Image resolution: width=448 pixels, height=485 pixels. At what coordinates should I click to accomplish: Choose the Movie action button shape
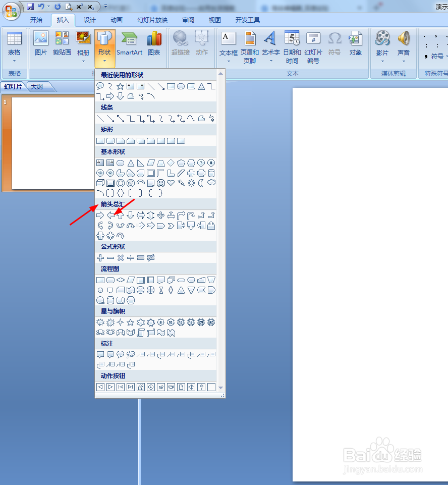(x=171, y=387)
